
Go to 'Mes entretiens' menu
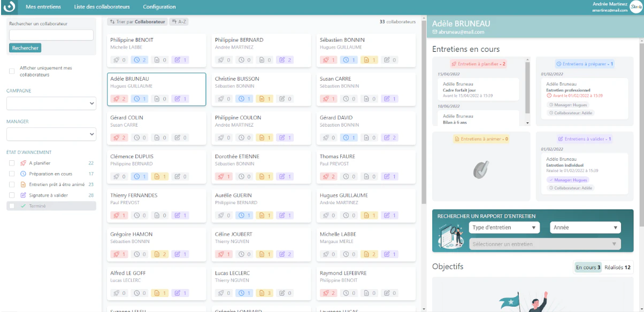click(43, 7)
